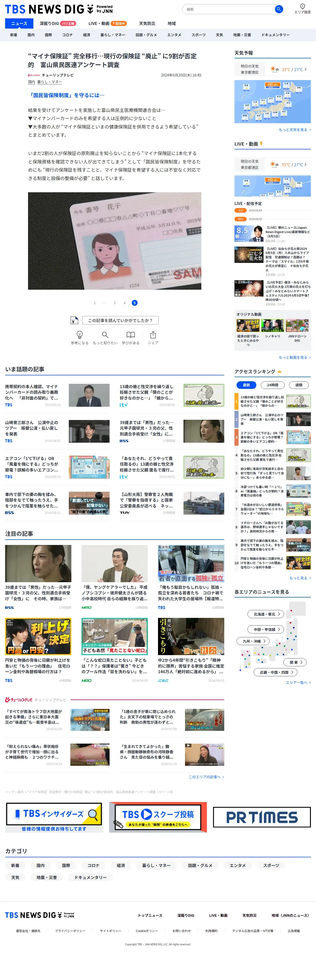316x980 pixels.
Task: Click コロナ category chip at bottom
Action: (x=93, y=865)
